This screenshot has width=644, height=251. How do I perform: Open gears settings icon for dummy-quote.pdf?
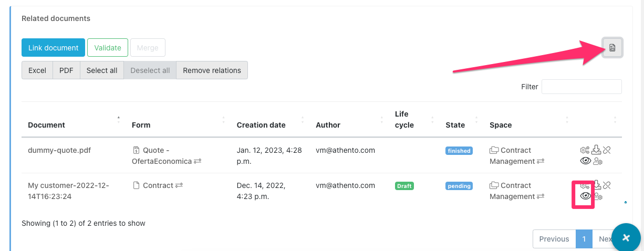point(585,150)
